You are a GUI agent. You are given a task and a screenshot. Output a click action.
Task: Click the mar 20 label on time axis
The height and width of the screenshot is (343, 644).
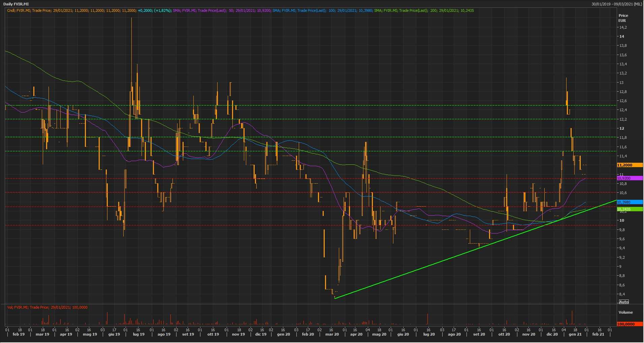(x=332, y=334)
